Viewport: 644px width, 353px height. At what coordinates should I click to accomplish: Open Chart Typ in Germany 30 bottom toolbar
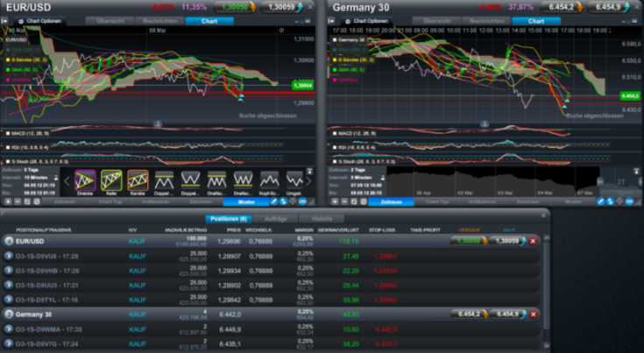437,201
